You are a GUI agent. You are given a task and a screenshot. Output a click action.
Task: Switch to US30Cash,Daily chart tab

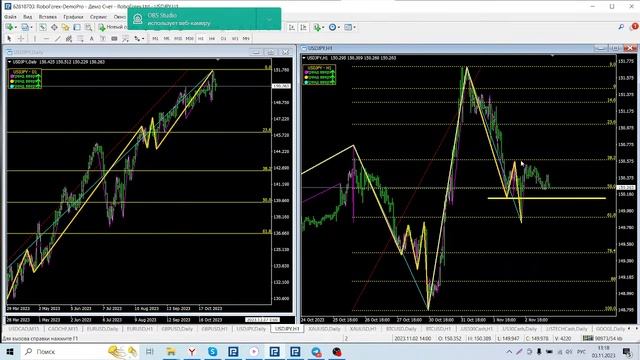519,329
